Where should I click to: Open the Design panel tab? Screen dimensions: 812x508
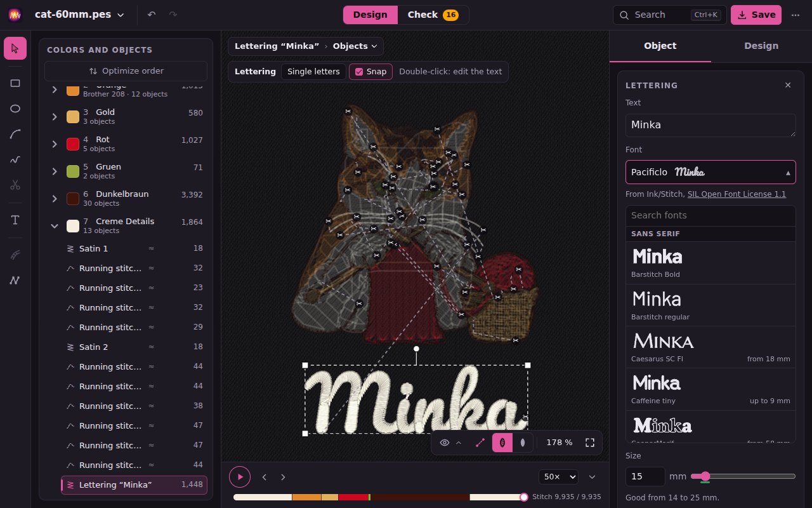[x=761, y=46]
